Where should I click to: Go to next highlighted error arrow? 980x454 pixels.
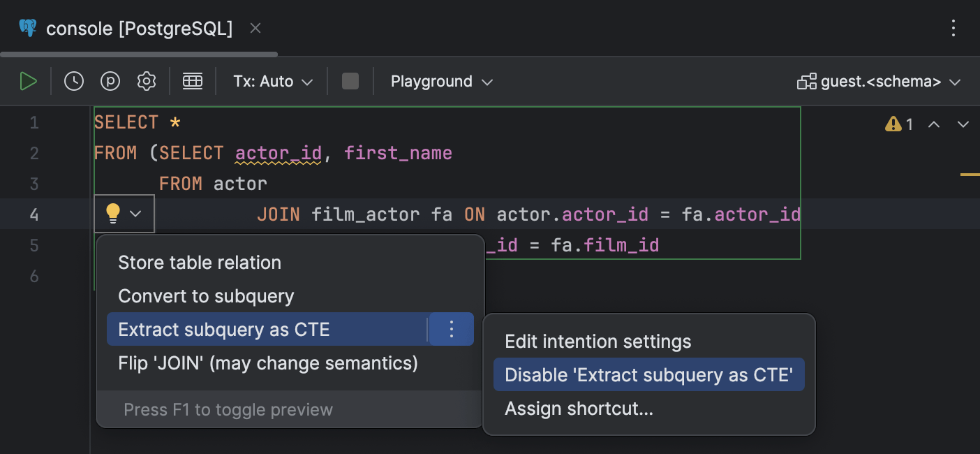[x=963, y=124]
